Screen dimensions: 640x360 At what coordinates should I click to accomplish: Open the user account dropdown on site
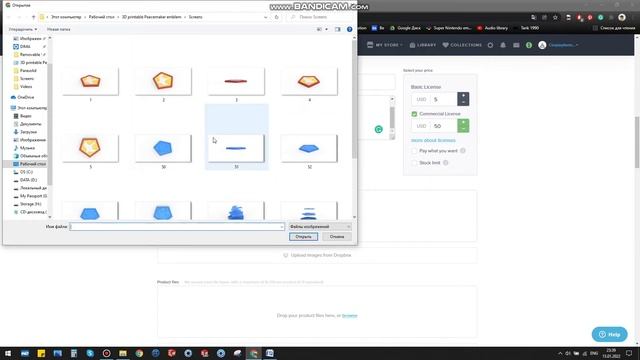tap(558, 45)
